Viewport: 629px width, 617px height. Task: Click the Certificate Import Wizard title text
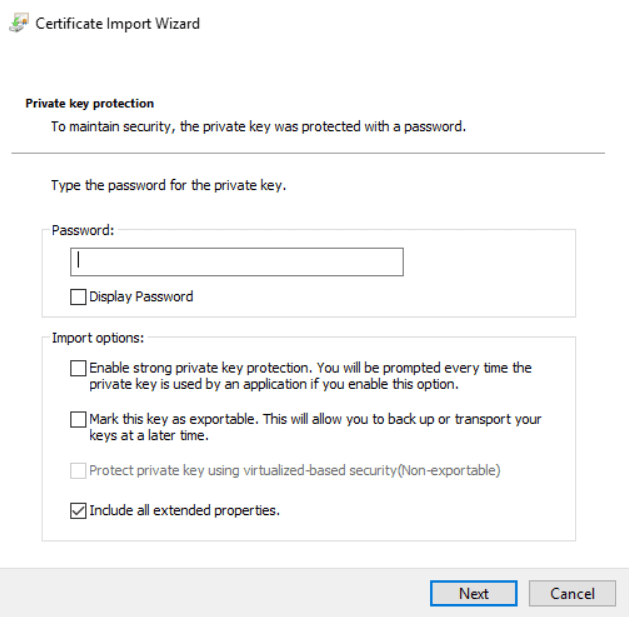pyautogui.click(x=117, y=23)
